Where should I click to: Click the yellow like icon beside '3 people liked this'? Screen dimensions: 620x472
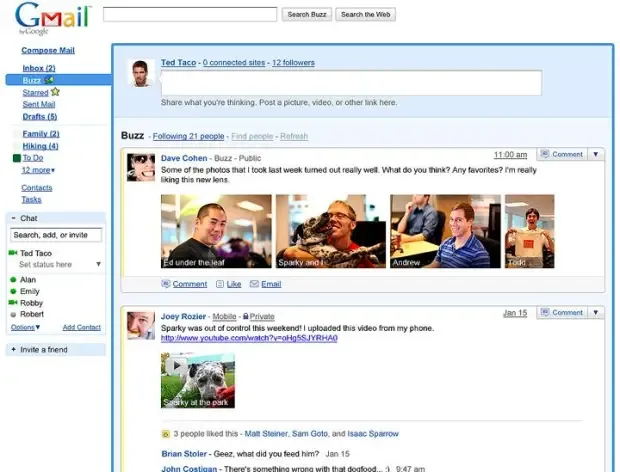[166, 434]
